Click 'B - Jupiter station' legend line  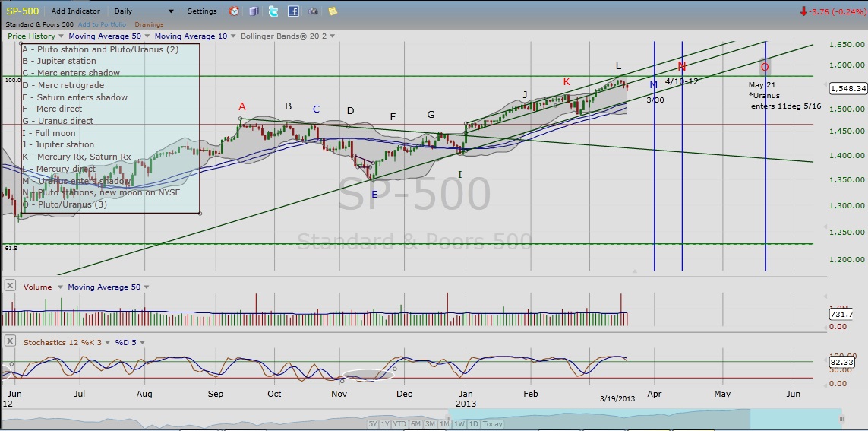pyautogui.click(x=59, y=61)
